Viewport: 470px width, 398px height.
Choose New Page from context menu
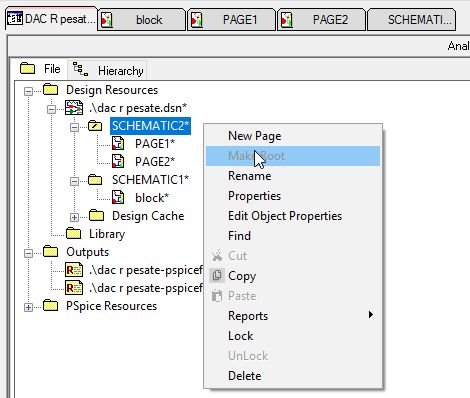pos(255,136)
